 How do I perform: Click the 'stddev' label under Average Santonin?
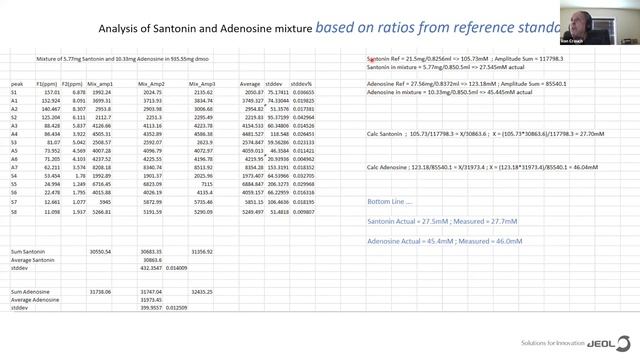[x=19, y=268]
